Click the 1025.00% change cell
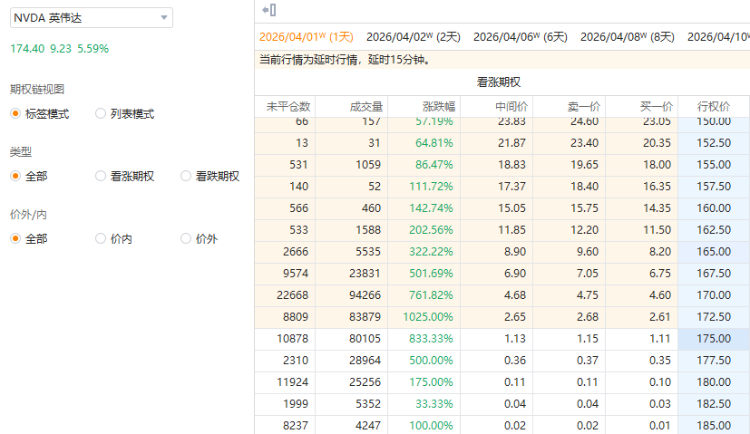This screenshot has height=434, width=750. [x=427, y=317]
